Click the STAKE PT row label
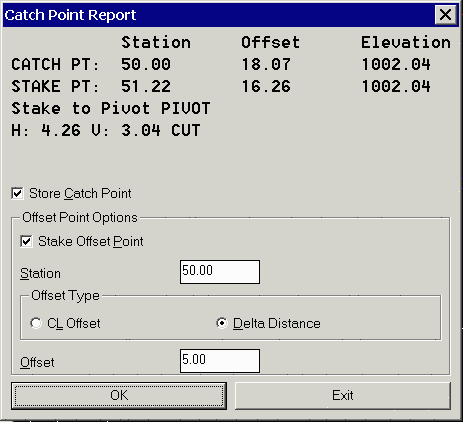This screenshot has height=422, width=463. (55, 86)
